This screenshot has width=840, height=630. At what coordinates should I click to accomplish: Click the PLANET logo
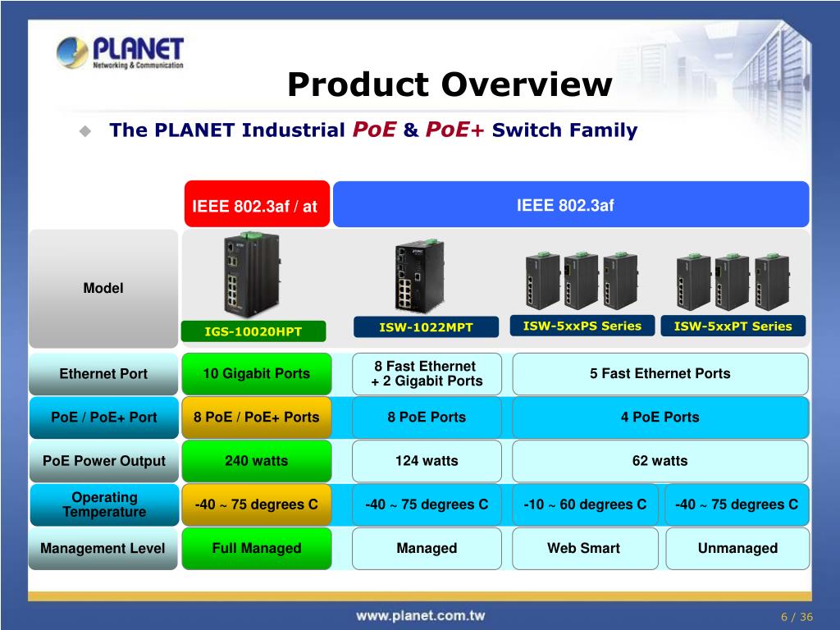[120, 52]
